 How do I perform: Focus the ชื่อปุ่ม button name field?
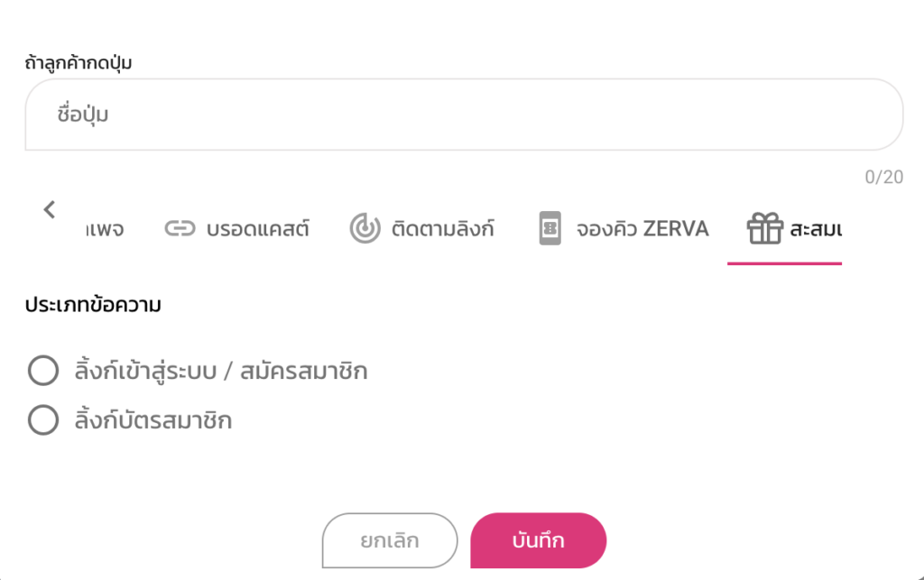(x=464, y=115)
